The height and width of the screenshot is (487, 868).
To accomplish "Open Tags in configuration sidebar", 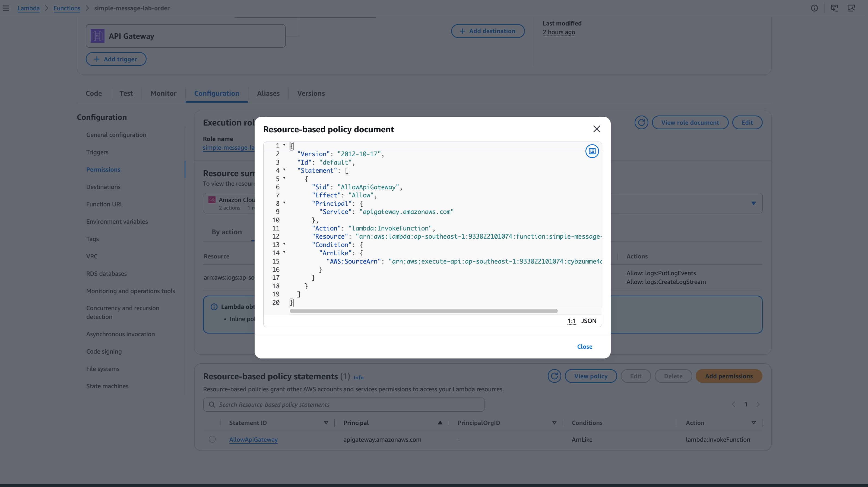I will [x=92, y=239].
